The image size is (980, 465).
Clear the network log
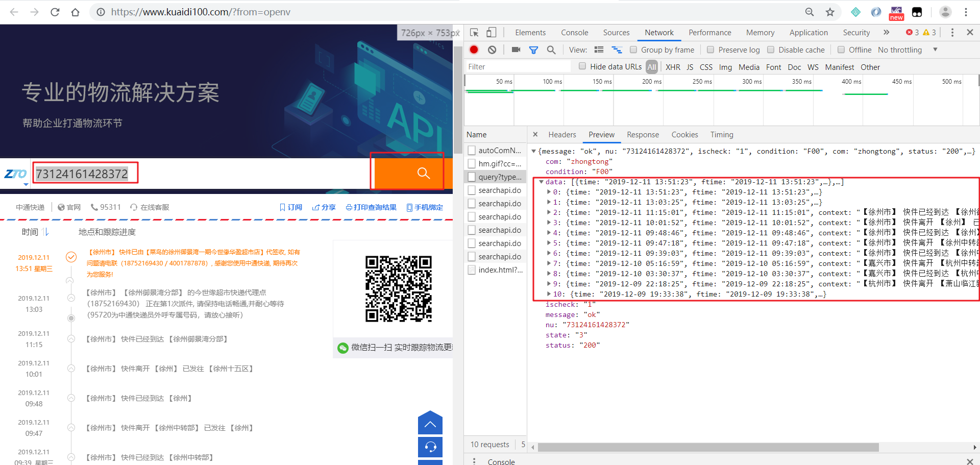coord(492,50)
